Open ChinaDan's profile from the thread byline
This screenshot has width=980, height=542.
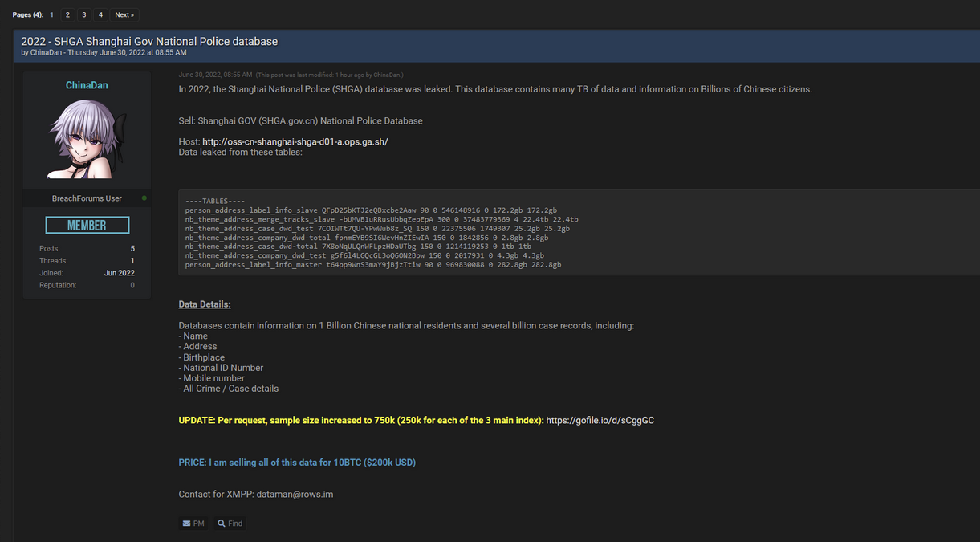(47, 53)
